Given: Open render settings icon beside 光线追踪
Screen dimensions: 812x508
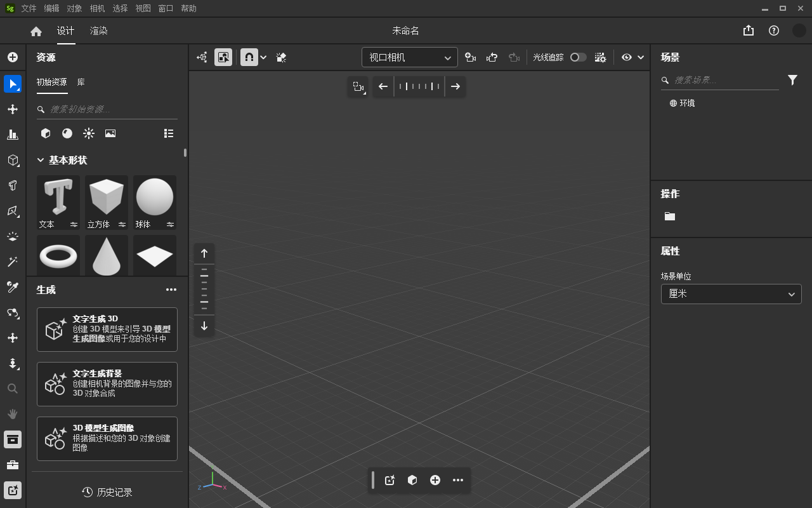Looking at the screenshot, I should point(600,57).
